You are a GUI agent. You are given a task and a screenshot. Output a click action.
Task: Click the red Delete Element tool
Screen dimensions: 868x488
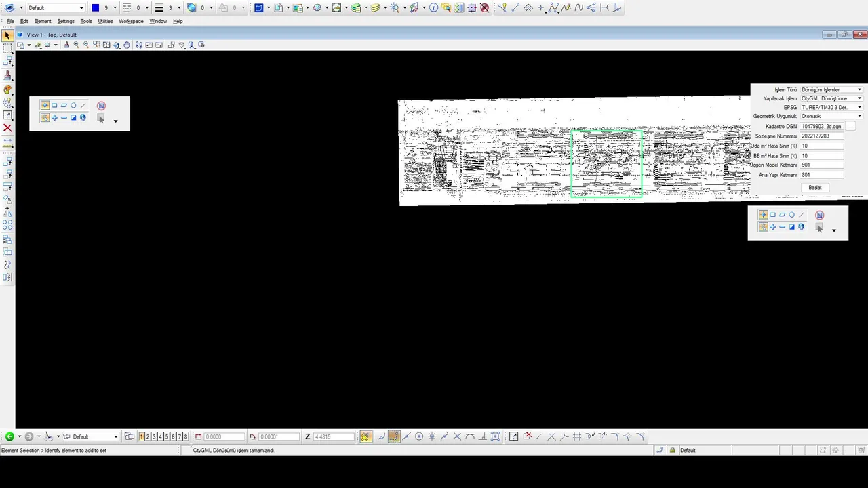7,127
